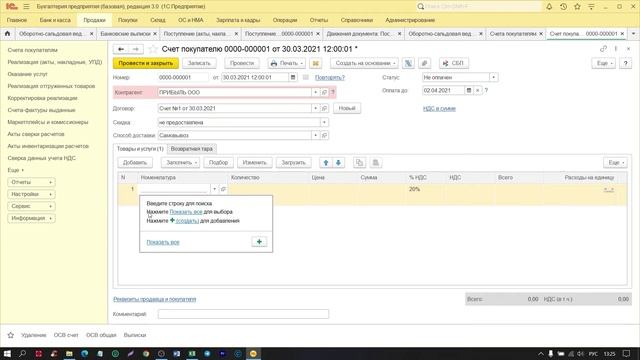This screenshot has width=640, height=360.
Task: Open favorites star in title bar
Action: click(x=577, y=7)
